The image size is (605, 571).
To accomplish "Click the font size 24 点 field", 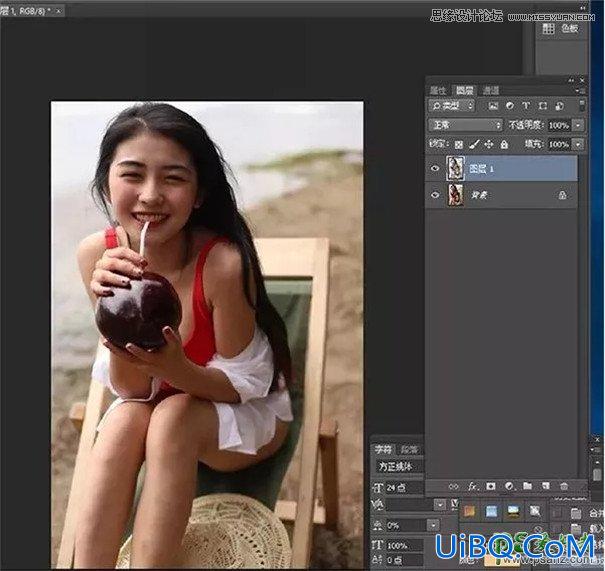I will coord(404,488).
